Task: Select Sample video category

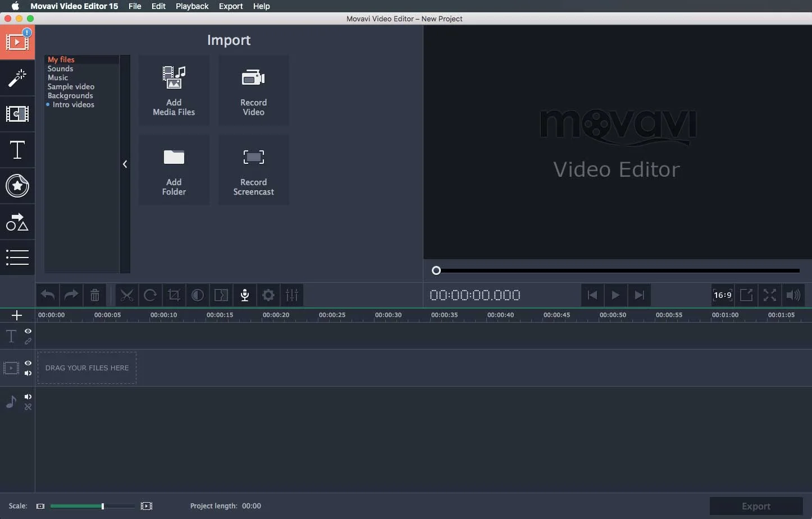Action: pos(71,86)
